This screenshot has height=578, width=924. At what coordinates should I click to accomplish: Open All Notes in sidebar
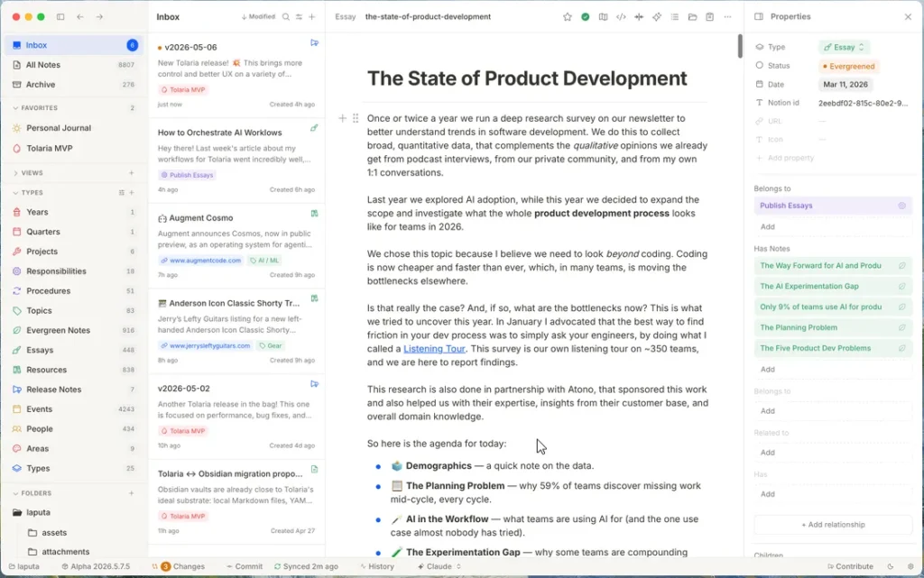click(74, 65)
